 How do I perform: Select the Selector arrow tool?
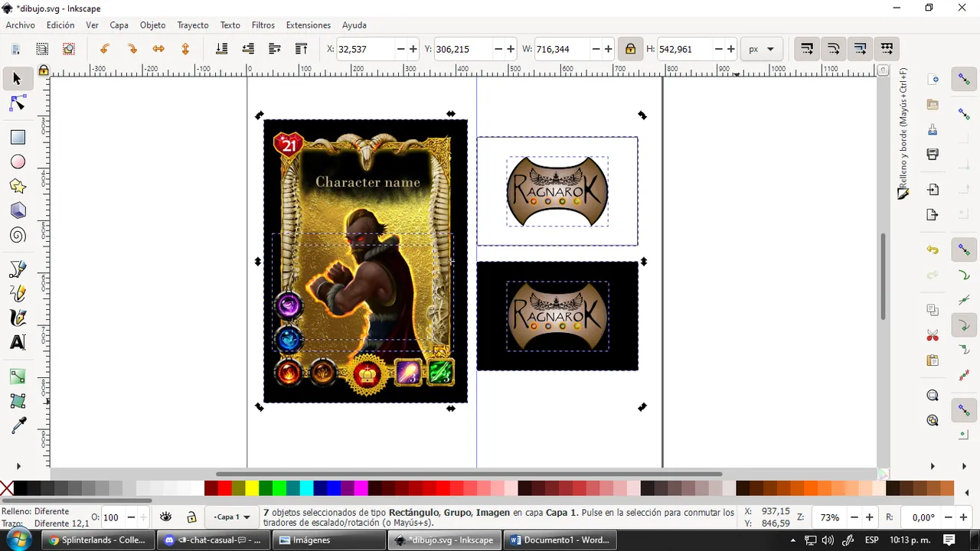point(17,79)
